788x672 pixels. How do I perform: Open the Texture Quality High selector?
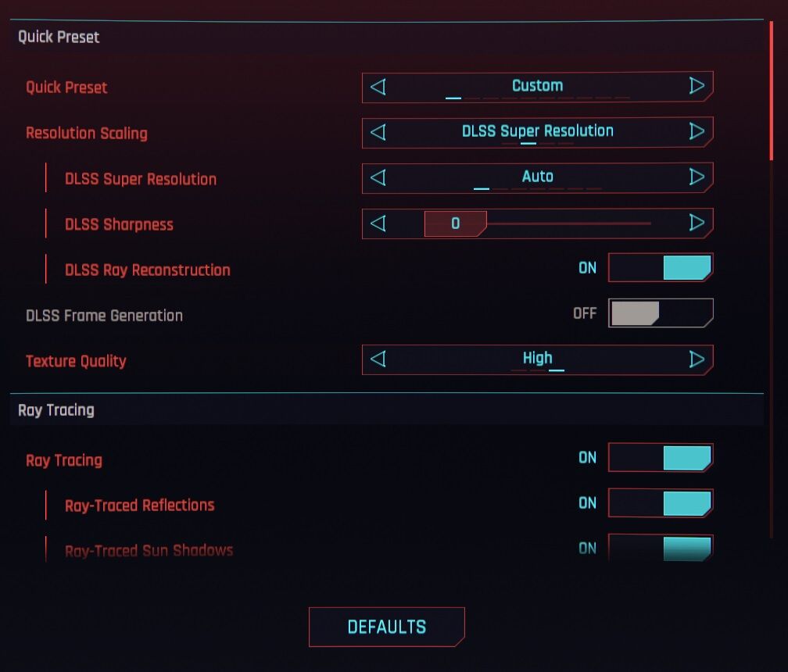[x=537, y=359]
